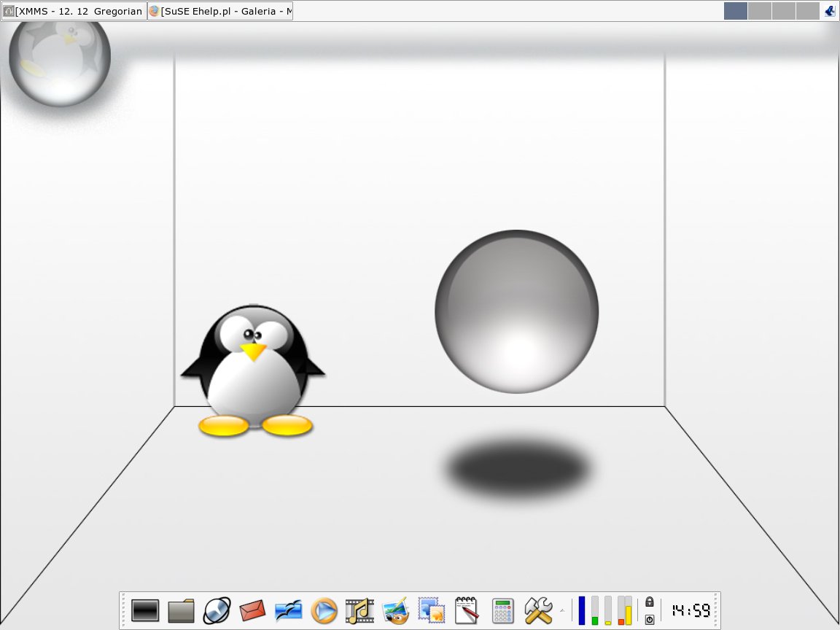The height and width of the screenshot is (630, 840).
Task: Switch to the fourth virtual desktop
Action: (807, 11)
